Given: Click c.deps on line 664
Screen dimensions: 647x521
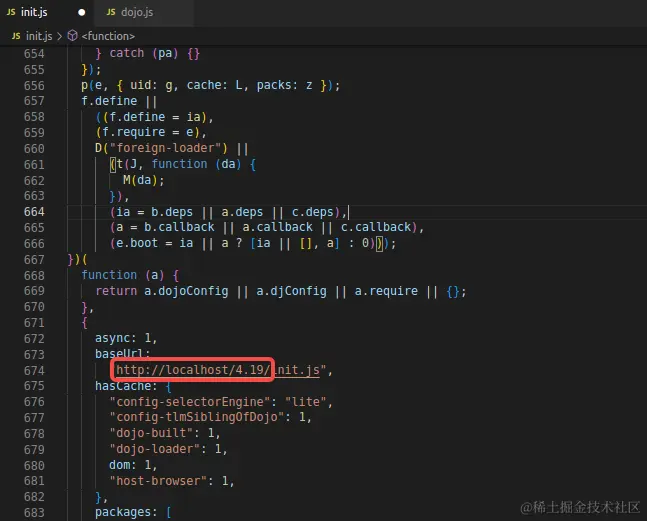Looking at the screenshot, I should tap(312, 212).
